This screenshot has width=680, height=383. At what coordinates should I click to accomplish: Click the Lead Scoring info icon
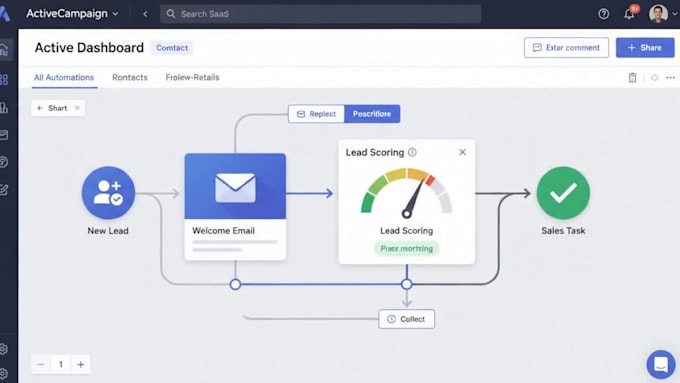click(412, 152)
